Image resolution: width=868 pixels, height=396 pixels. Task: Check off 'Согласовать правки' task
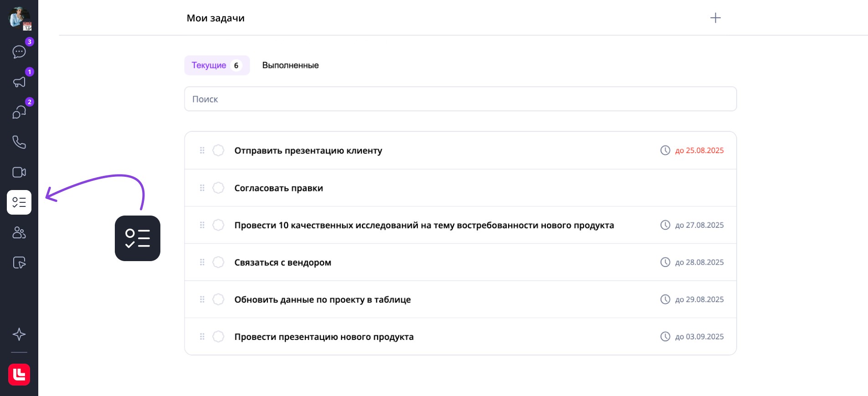point(218,188)
